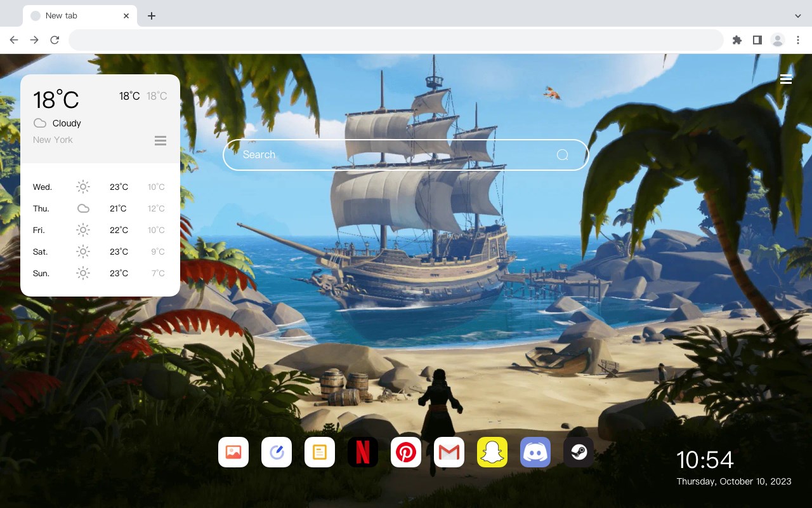This screenshot has height=508, width=812.
Task: Click the New York location label
Action: 53,140
